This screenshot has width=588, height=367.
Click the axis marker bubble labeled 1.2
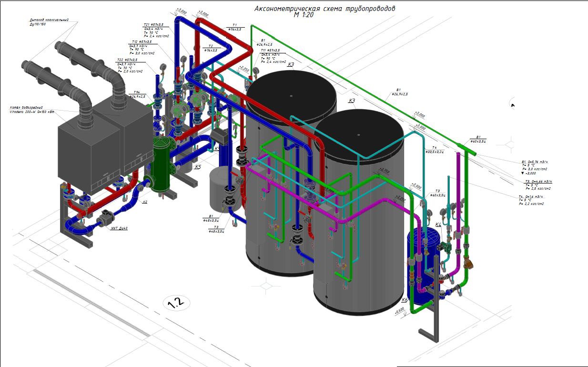click(176, 303)
